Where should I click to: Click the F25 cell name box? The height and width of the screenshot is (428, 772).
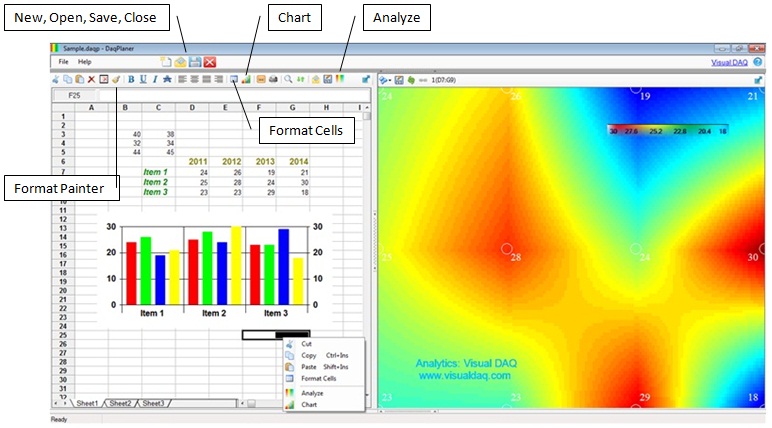(74, 95)
